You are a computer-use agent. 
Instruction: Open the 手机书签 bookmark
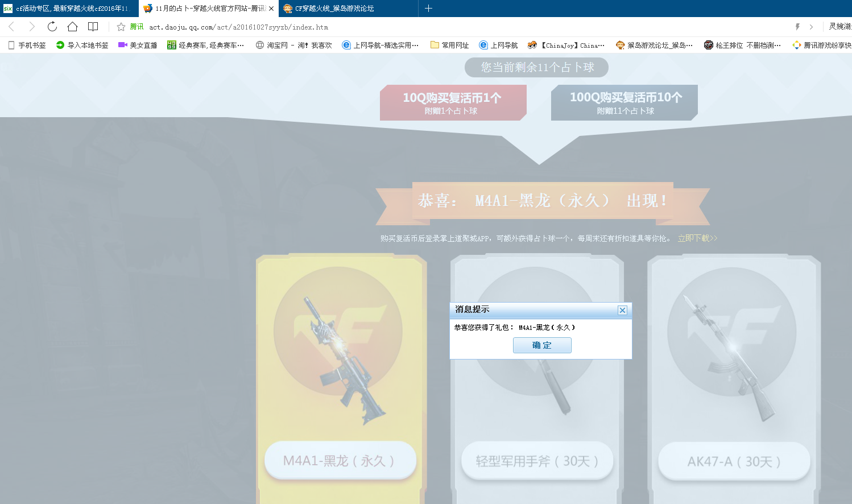[27, 45]
